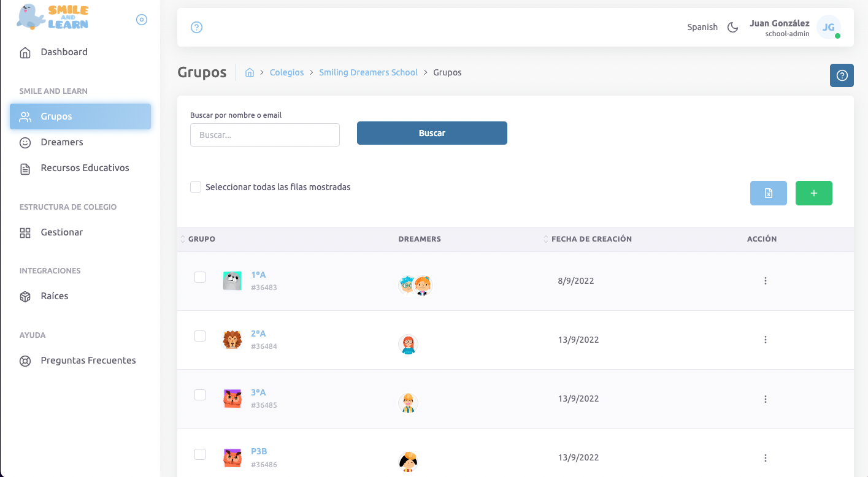
Task: Click the Excel export icon button
Action: [768, 193]
